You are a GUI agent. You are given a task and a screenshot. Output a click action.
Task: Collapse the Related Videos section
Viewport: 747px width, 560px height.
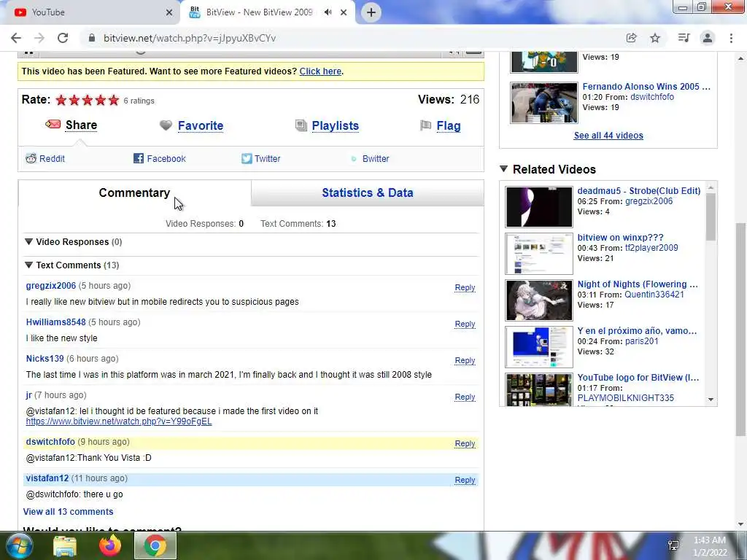pos(503,169)
